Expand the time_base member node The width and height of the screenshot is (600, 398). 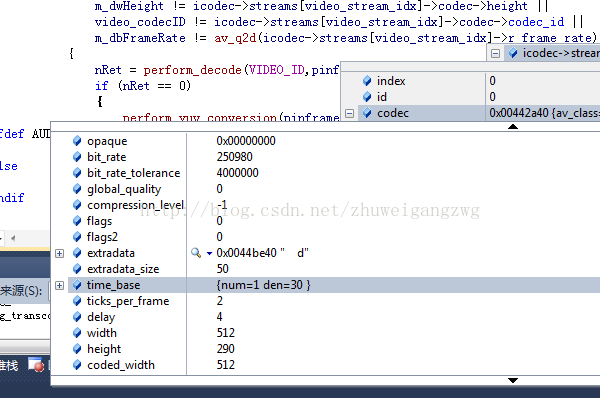[x=59, y=285]
